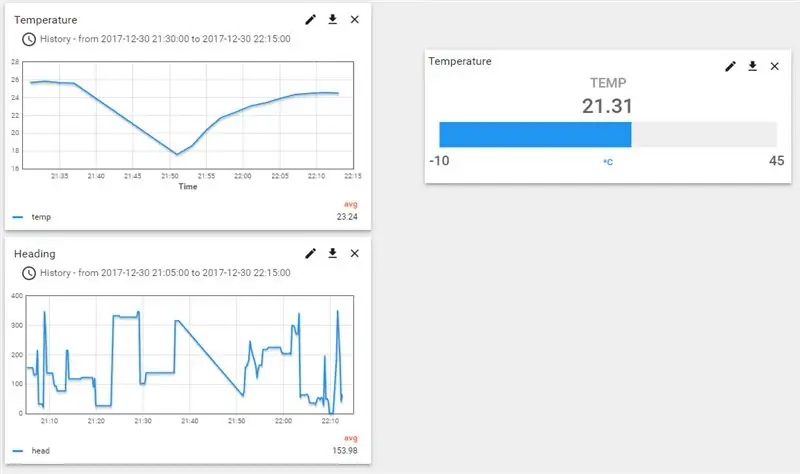This screenshot has height=474, width=800.
Task: Download data from Temperature history chart
Action: (x=333, y=19)
